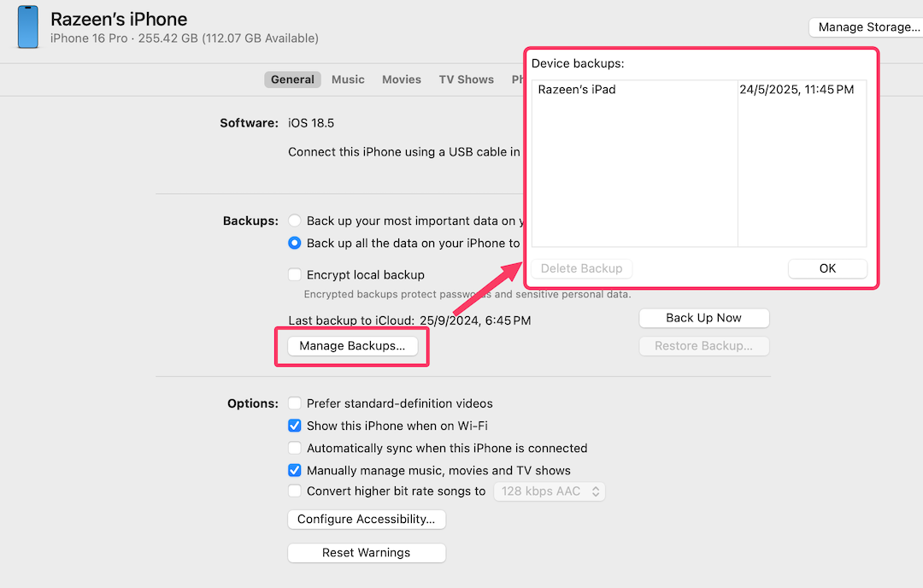Click the blue iPhone device icon

point(27,27)
